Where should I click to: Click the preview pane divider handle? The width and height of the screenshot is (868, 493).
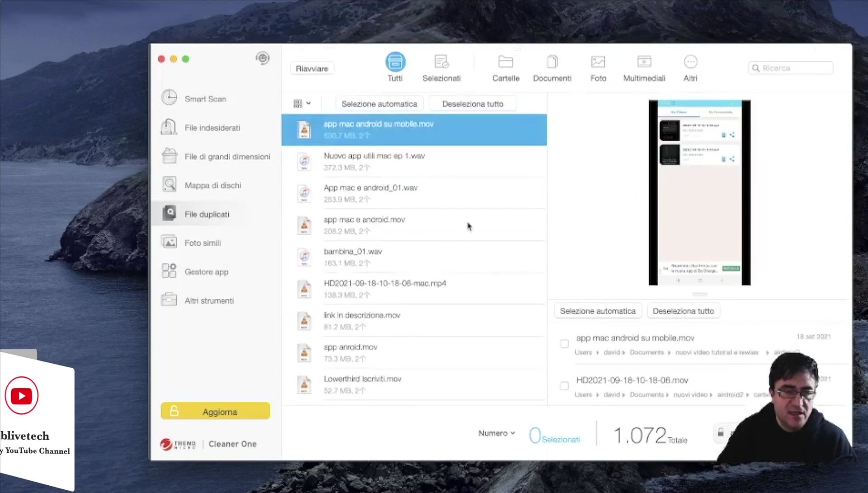pos(699,294)
